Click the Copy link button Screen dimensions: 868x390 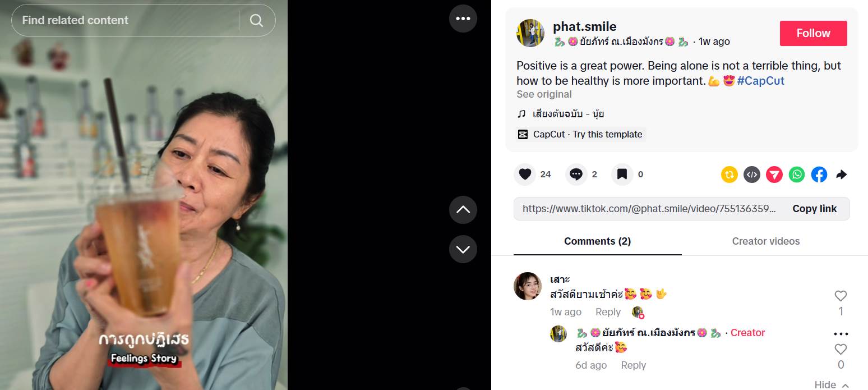tap(814, 208)
